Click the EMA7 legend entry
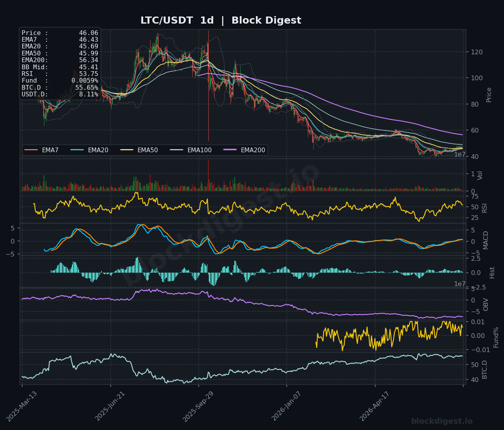This screenshot has height=430, width=504. [x=42, y=150]
